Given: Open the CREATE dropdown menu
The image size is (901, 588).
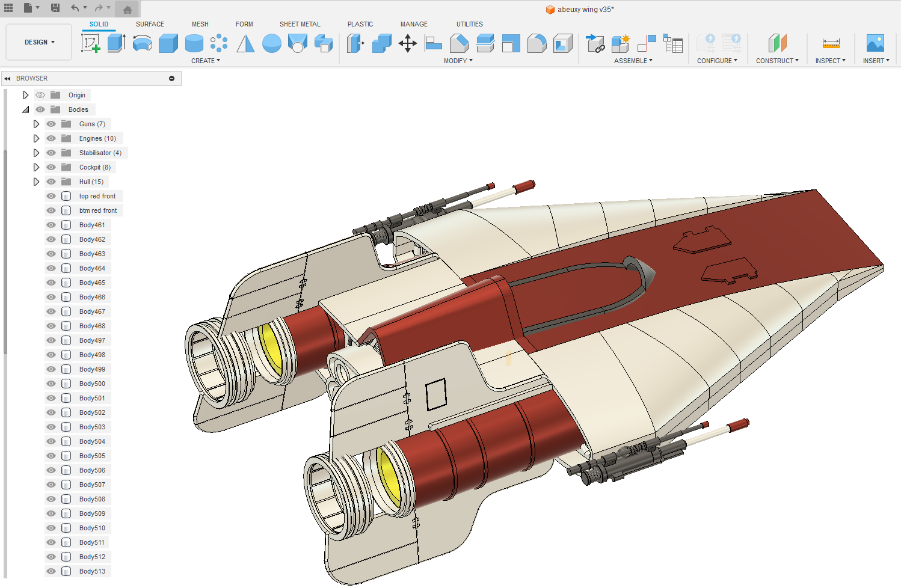Looking at the screenshot, I should [x=206, y=61].
